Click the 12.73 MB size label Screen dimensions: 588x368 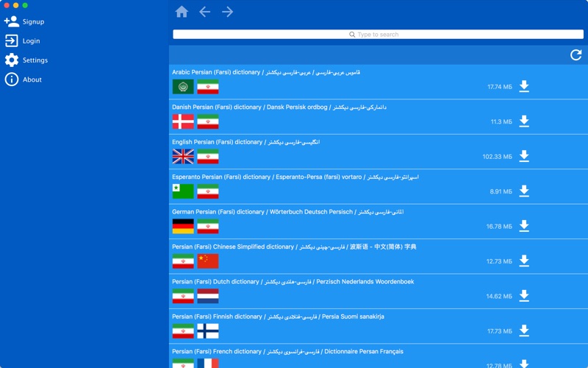click(499, 261)
